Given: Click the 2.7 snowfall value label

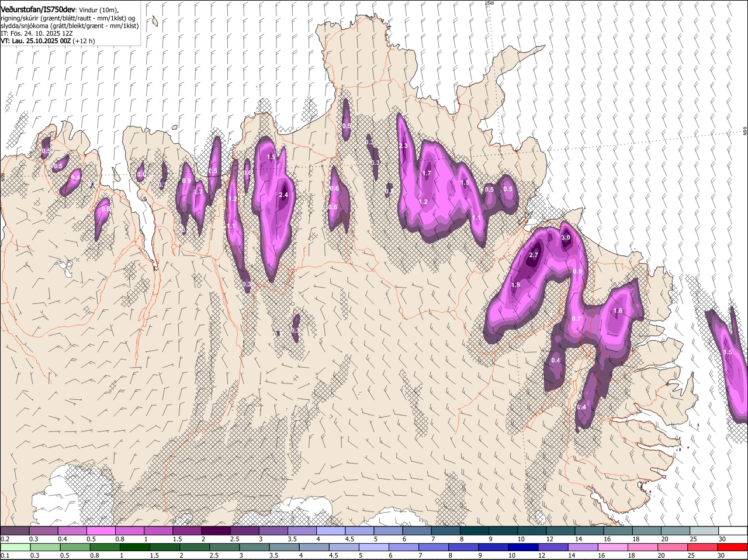Looking at the screenshot, I should coord(533,255).
